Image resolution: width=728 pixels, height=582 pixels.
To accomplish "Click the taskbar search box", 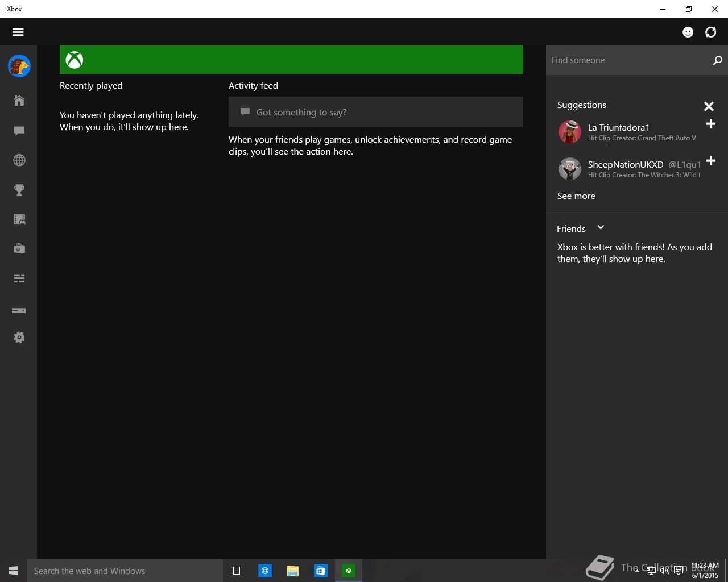I will click(125, 571).
